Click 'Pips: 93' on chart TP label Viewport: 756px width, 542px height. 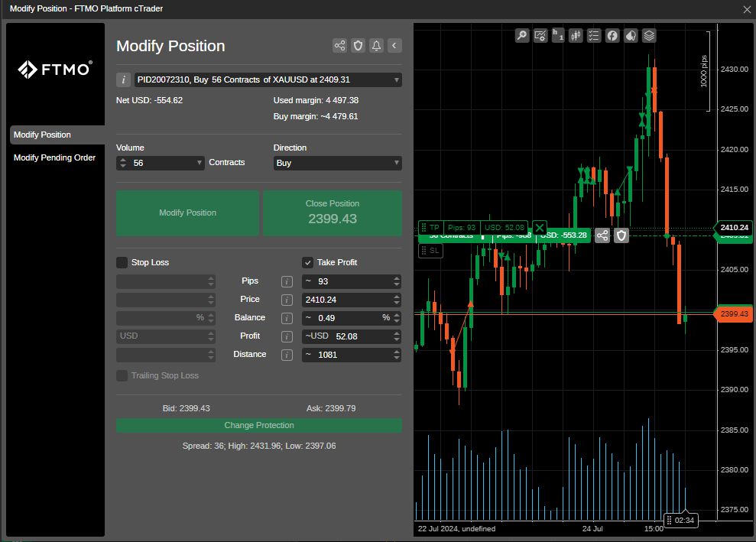tap(462, 228)
